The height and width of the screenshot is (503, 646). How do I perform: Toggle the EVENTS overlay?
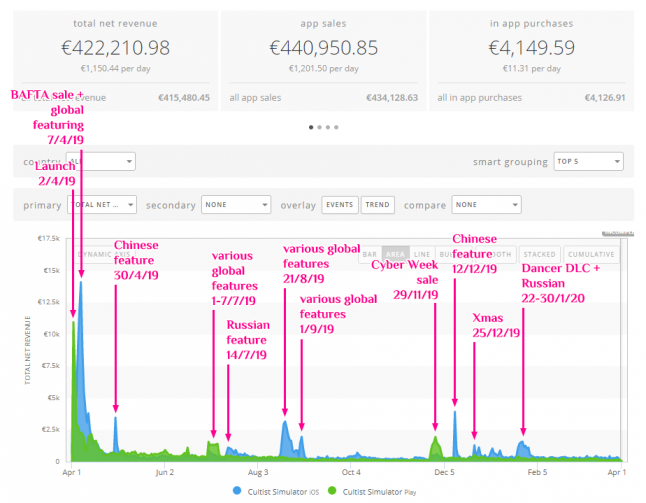click(339, 205)
